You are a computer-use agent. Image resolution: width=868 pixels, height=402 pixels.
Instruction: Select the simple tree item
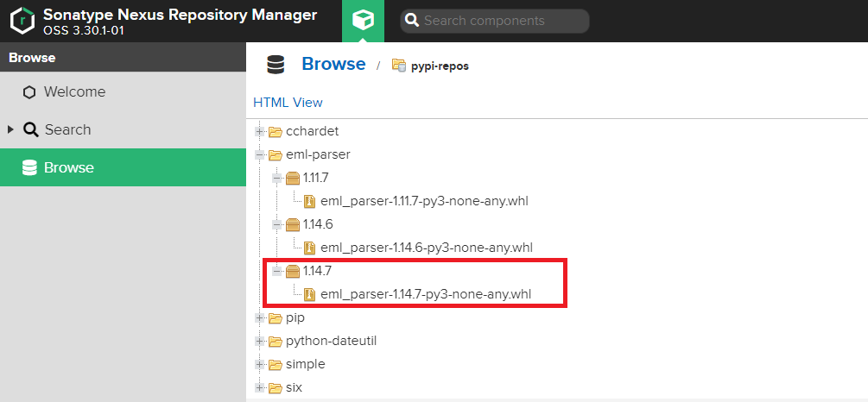click(x=306, y=364)
